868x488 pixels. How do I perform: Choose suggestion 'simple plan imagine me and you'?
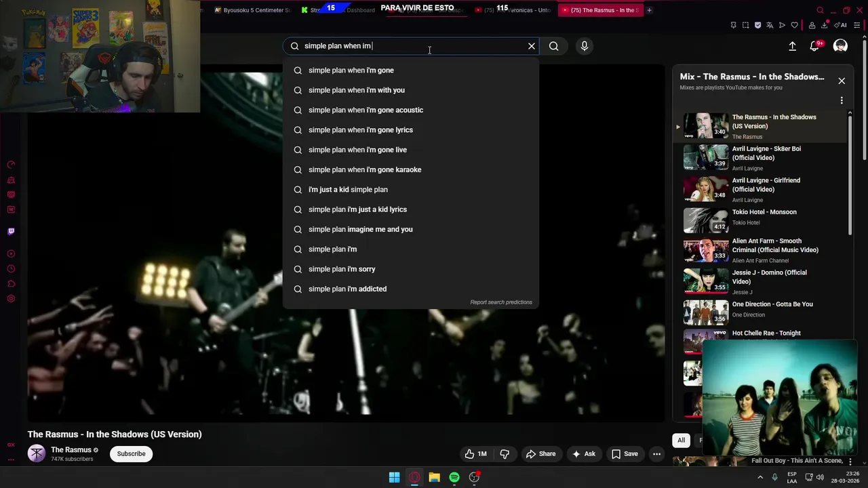click(411, 229)
